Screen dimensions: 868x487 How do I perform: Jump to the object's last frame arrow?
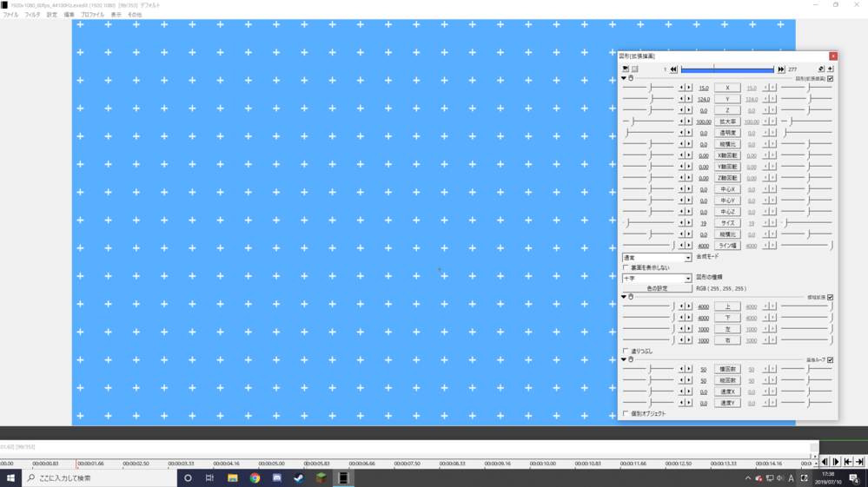tap(780, 69)
